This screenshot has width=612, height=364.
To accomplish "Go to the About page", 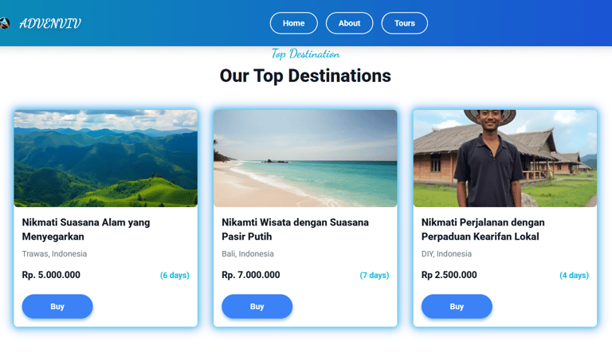I will coord(349,23).
